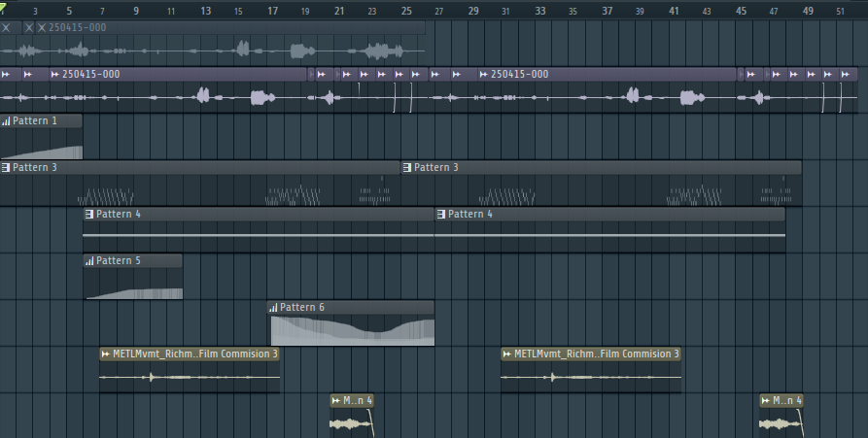Click bar 23 on the timeline ruler
Viewport: 868px width, 438px height.
point(372,11)
